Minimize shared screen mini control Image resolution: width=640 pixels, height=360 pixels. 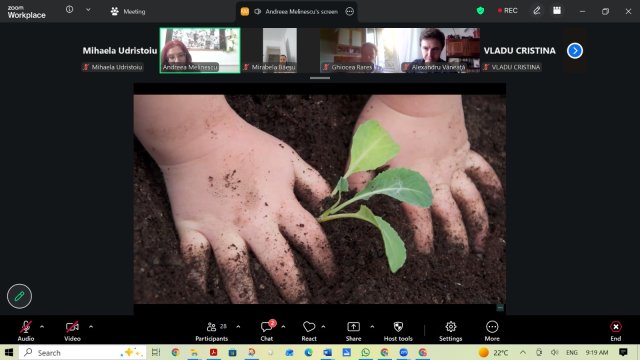click(500, 307)
